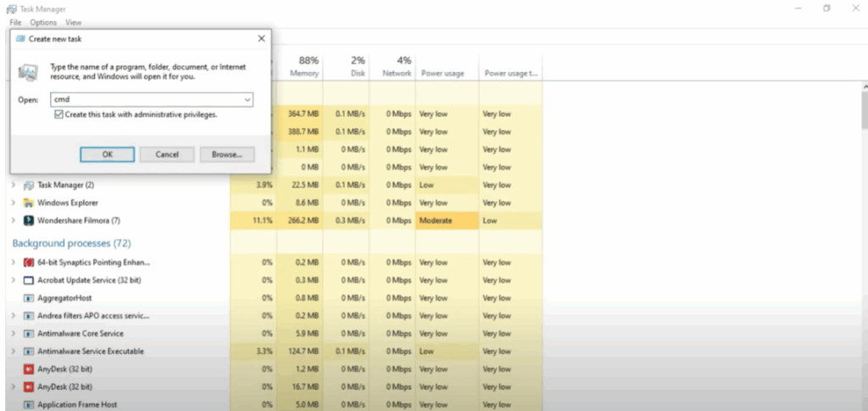Sort by the Memory column header
The height and width of the screenshot is (411, 868).
point(300,67)
